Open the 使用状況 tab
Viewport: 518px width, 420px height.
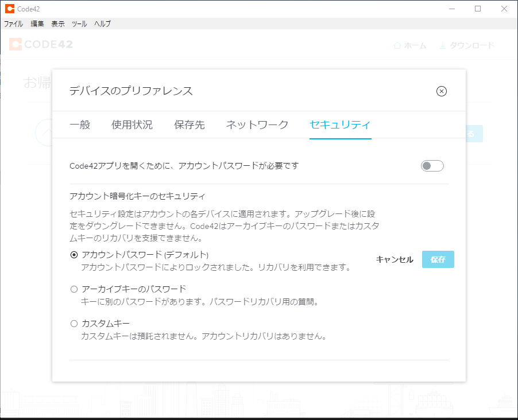click(132, 125)
